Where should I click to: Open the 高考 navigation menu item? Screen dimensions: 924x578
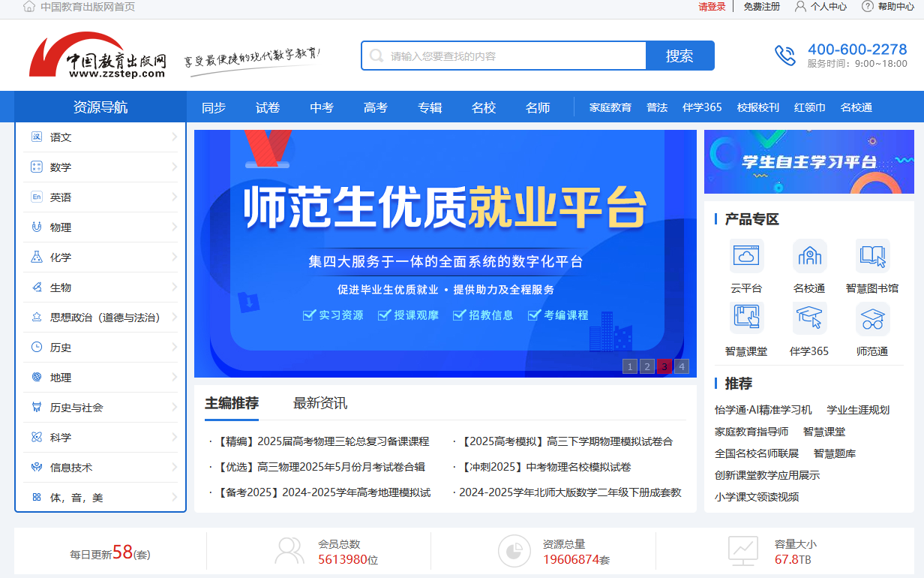pyautogui.click(x=376, y=107)
